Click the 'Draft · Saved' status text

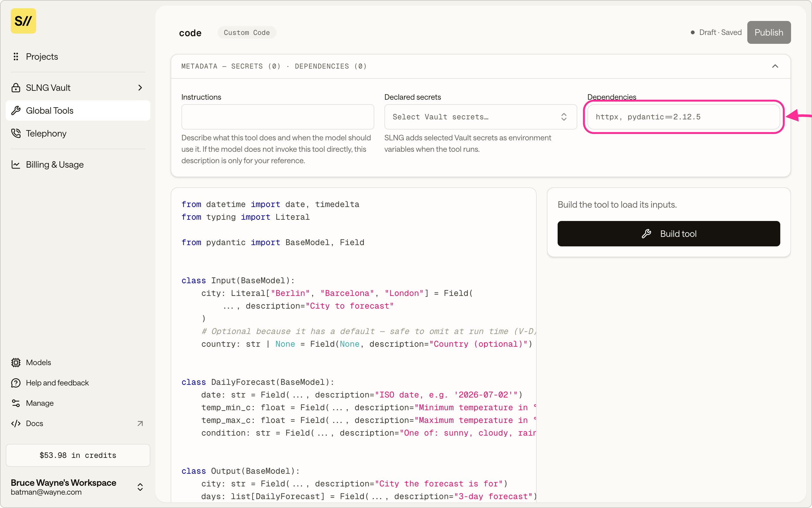(x=720, y=32)
